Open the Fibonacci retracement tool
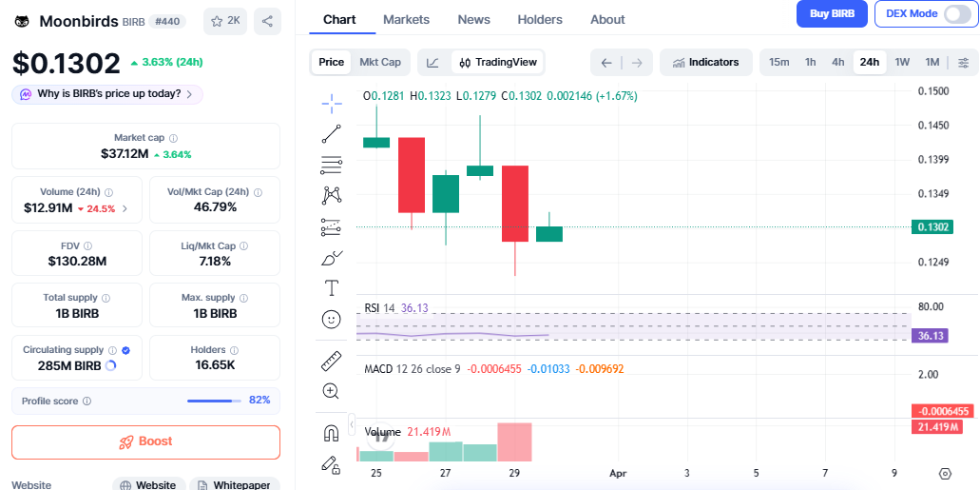Viewport: 980px width, 490px height. coord(331,165)
